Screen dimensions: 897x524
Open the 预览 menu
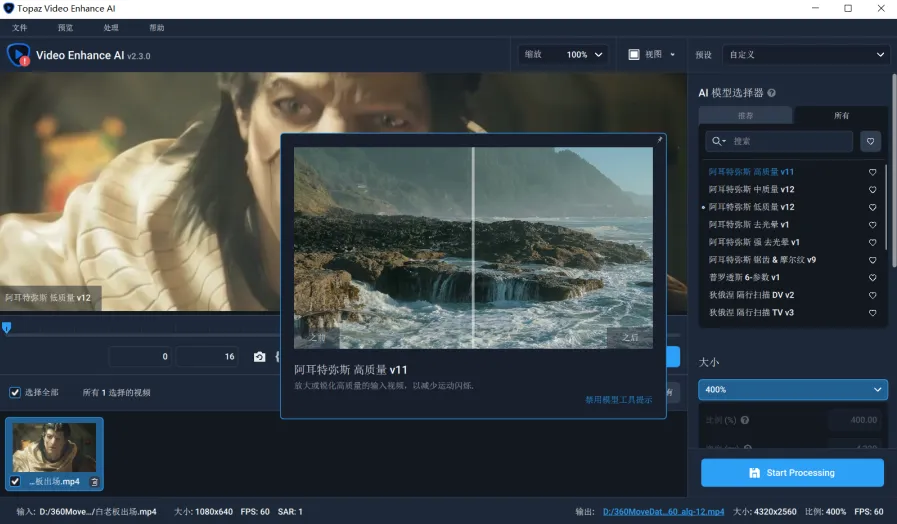[65, 27]
